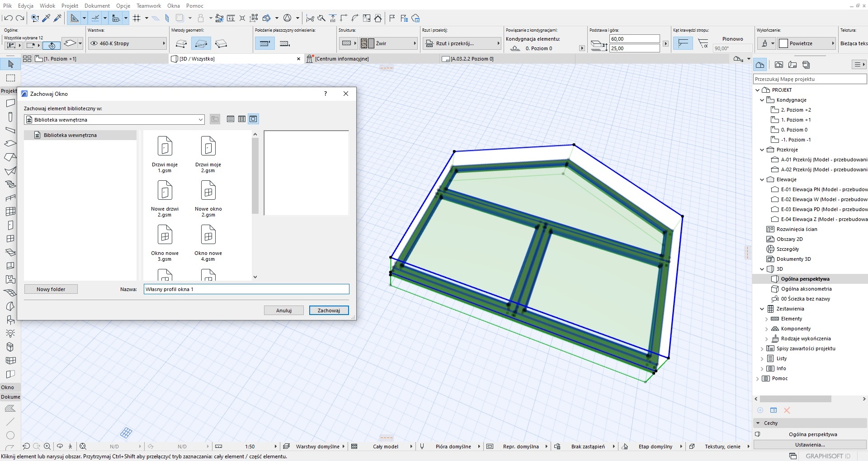Select the eyedropper pick-up parameters tool
Image resolution: width=868 pixels, height=461 pixels.
(46, 18)
